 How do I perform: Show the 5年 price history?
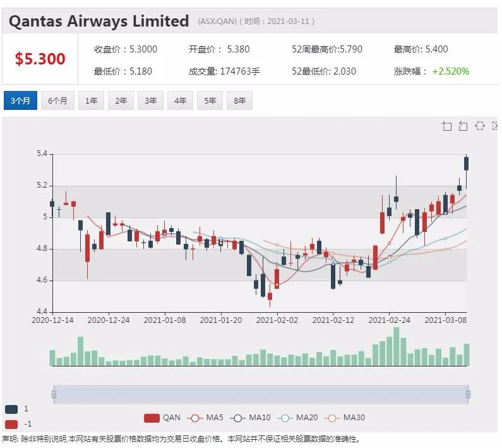pos(210,100)
